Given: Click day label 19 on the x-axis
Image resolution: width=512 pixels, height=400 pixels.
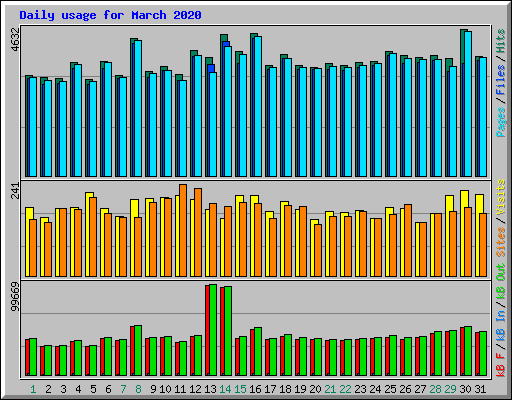Looking at the screenshot, I should click(300, 389).
